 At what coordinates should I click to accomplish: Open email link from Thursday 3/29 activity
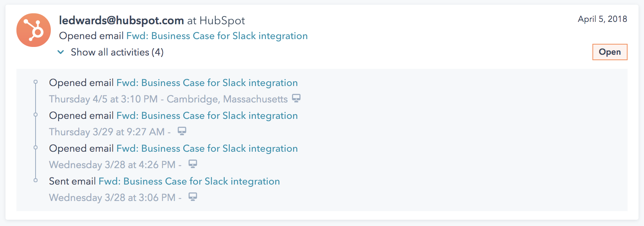pyautogui.click(x=207, y=116)
